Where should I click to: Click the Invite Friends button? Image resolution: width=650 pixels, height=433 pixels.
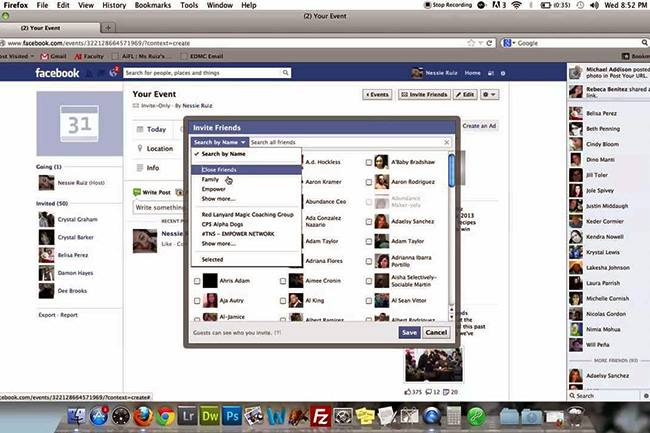424,94
